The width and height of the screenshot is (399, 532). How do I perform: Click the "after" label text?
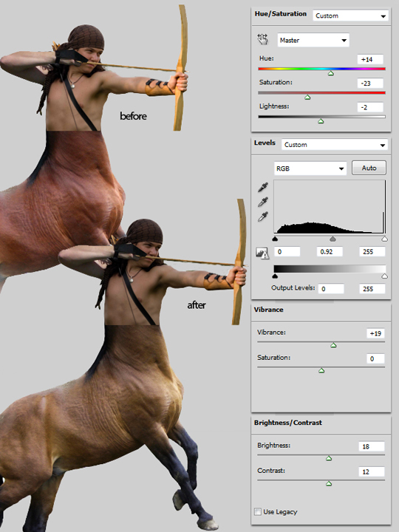197,305
